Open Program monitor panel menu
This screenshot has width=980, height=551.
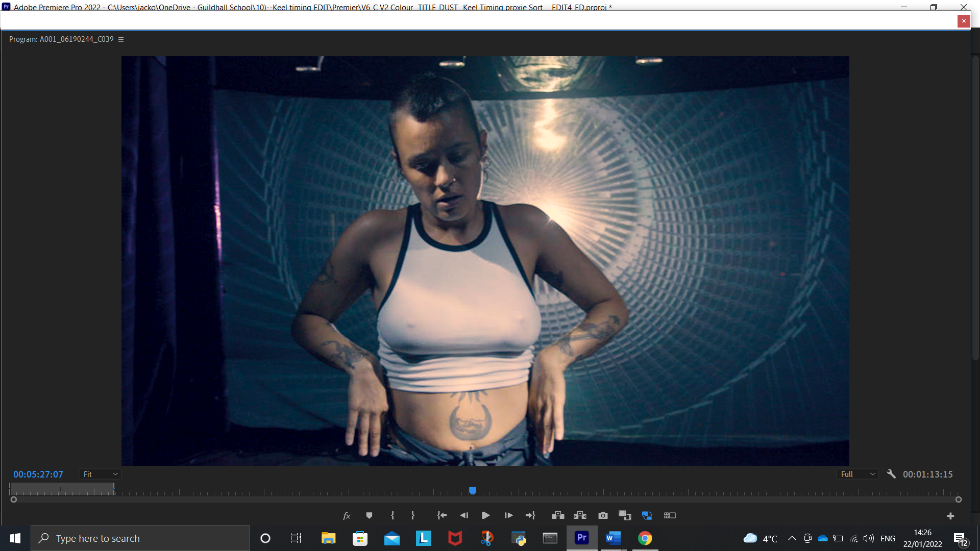click(121, 39)
